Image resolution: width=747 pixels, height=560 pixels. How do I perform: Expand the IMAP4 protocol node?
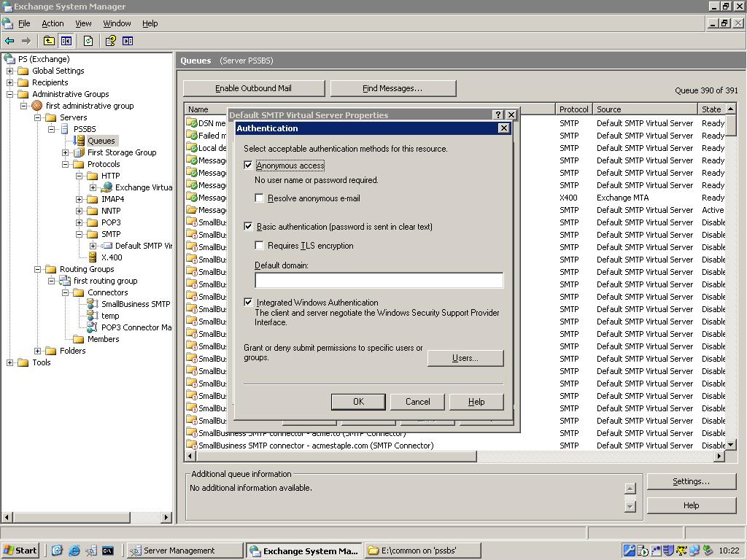coord(79,199)
